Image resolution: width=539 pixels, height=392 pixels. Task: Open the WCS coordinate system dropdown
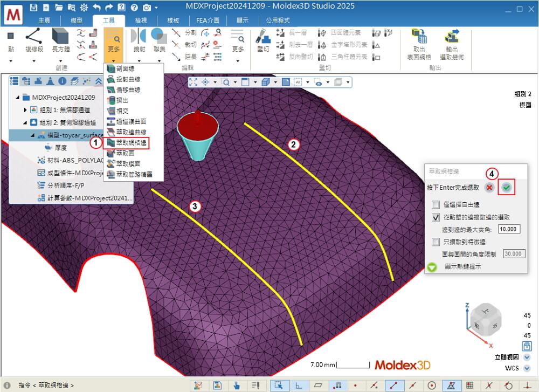[527, 368]
